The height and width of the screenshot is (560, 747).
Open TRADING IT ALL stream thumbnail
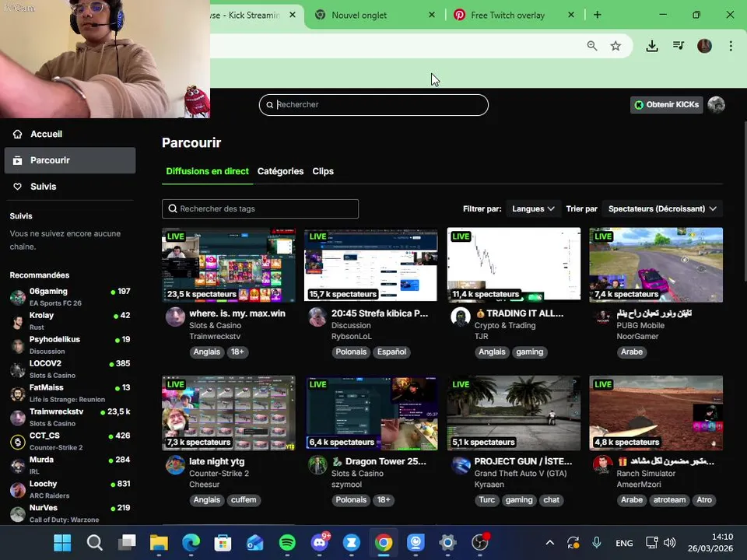coord(514,264)
